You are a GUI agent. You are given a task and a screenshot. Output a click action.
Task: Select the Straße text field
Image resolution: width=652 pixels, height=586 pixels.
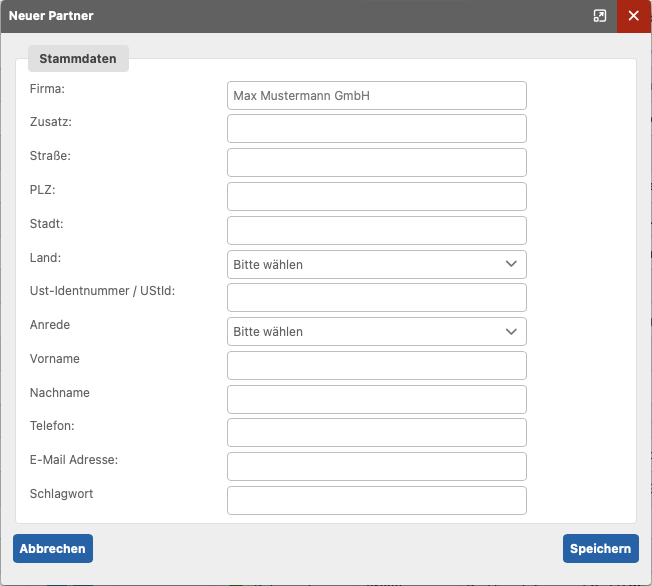tap(377, 163)
